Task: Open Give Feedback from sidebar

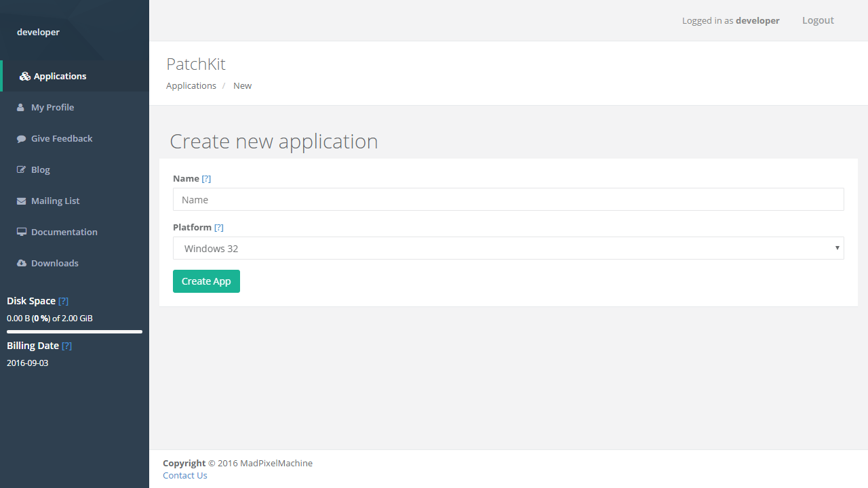Action: 75,138
